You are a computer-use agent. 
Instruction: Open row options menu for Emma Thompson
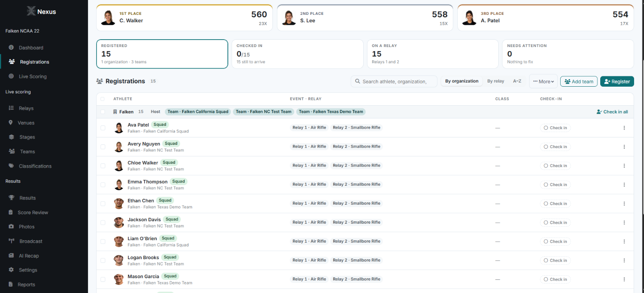click(624, 185)
